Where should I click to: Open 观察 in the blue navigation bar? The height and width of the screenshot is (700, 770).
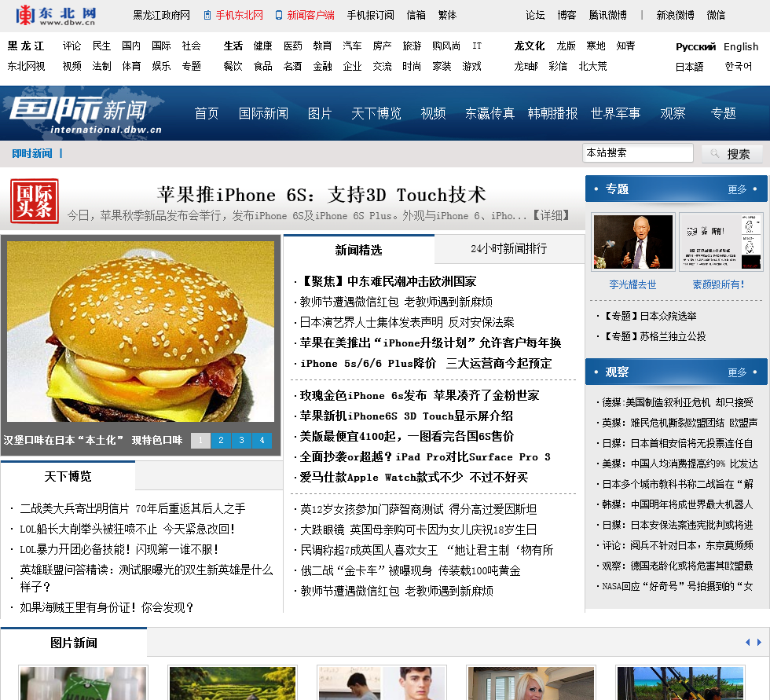(673, 114)
